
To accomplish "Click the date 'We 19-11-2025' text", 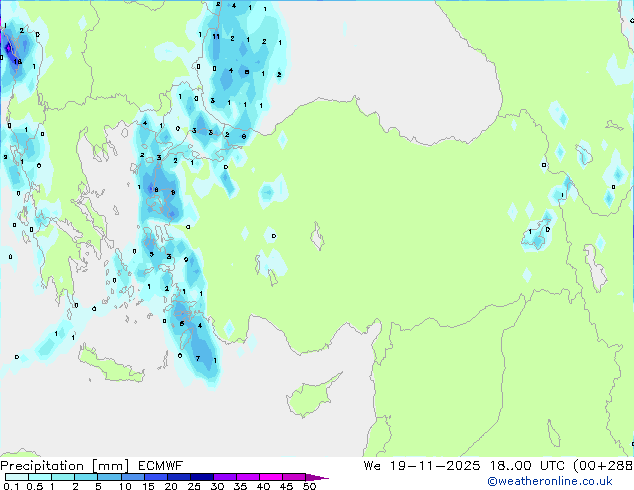I will [422, 466].
